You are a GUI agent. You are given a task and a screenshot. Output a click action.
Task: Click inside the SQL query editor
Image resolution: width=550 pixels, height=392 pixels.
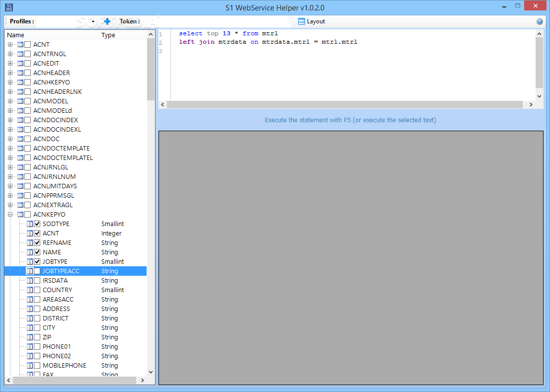click(353, 65)
